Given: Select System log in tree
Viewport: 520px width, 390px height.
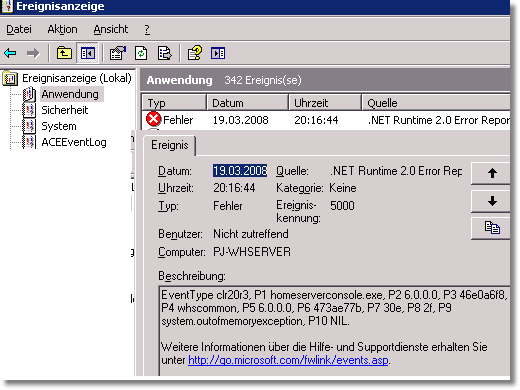Looking at the screenshot, I should pyautogui.click(x=59, y=126).
